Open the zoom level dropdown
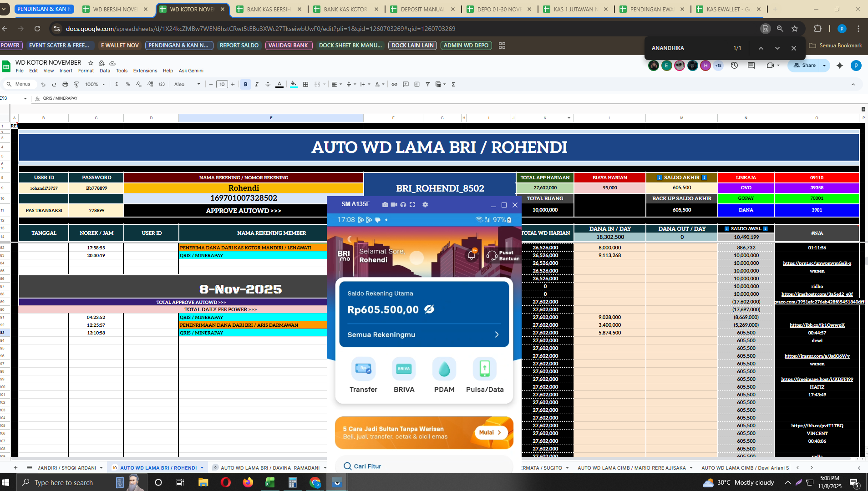The height and width of the screenshot is (491, 868). pos(95,84)
